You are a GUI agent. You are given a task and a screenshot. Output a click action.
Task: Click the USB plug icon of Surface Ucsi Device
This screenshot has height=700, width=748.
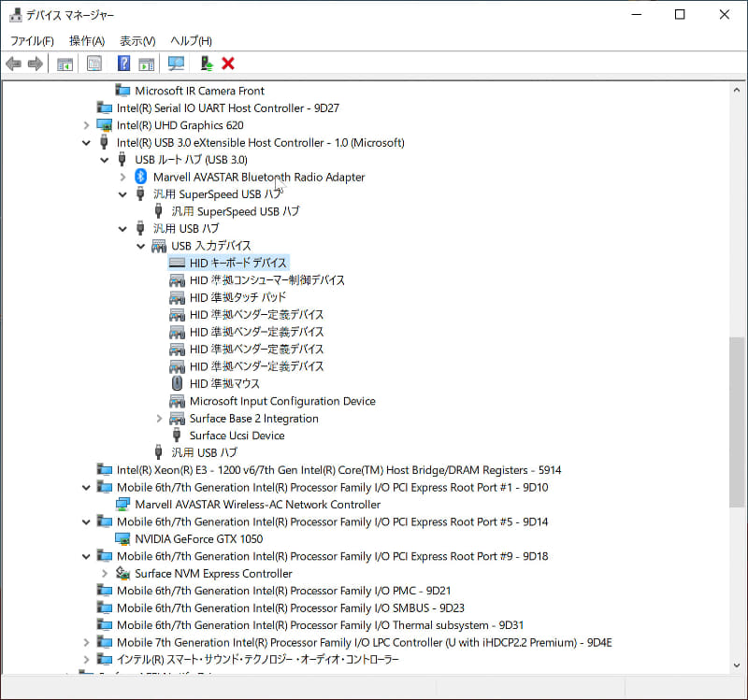[x=177, y=436]
